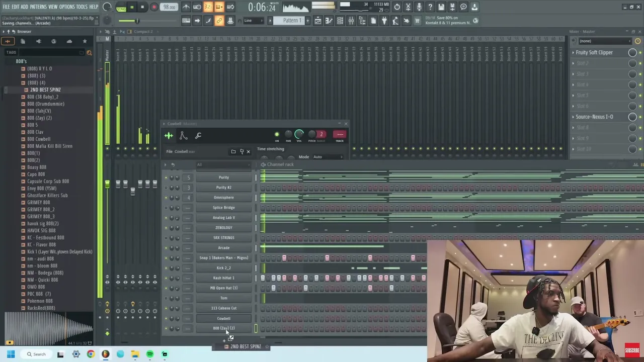Click the pause playback button
This screenshot has height=362, width=644.
[132, 7]
